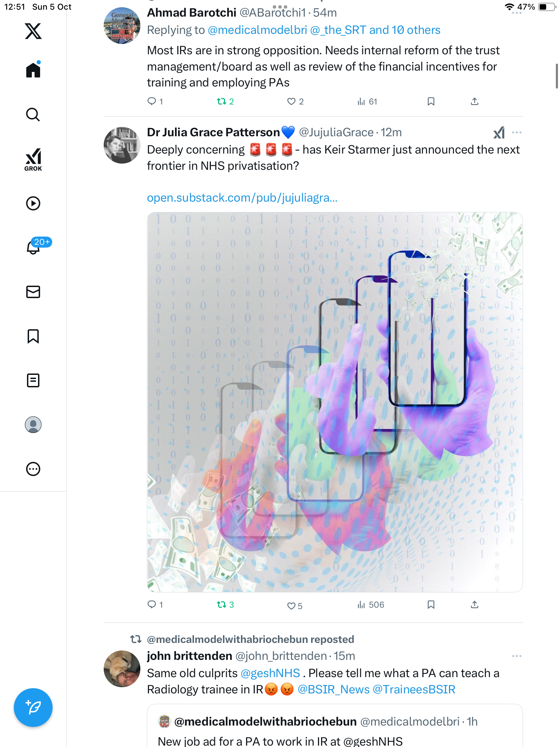This screenshot has width=560, height=747.
Task: Open Messages envelope icon
Action: [x=33, y=292]
